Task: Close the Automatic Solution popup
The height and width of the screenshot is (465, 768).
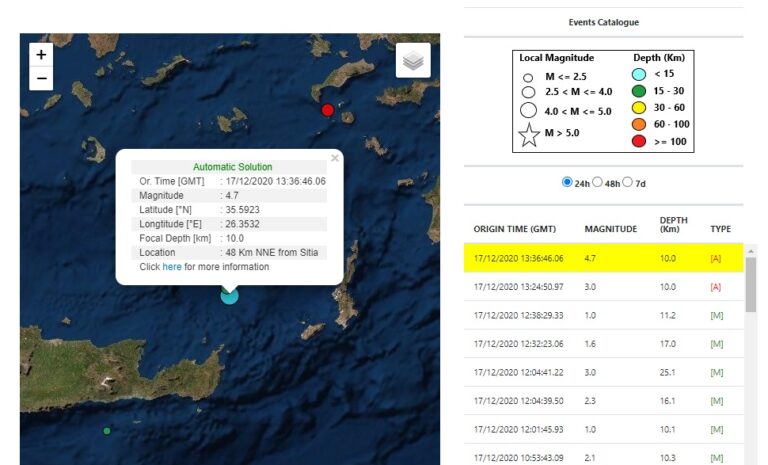Action: [x=335, y=157]
